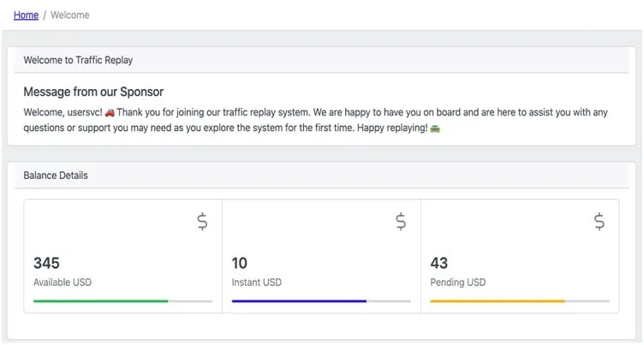Click the red car emoji in message
This screenshot has height=345, width=644.
110,112
